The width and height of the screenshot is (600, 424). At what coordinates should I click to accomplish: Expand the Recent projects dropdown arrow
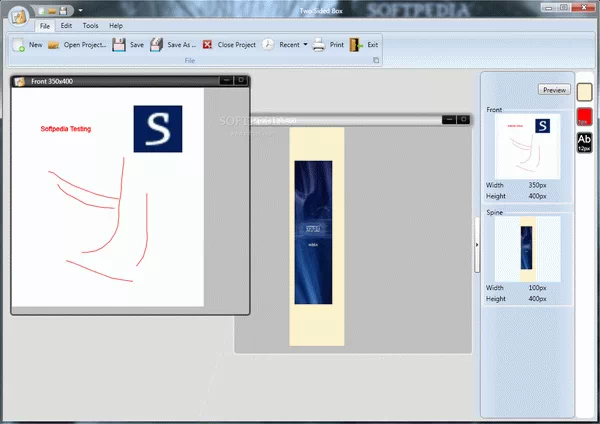pyautogui.click(x=305, y=44)
